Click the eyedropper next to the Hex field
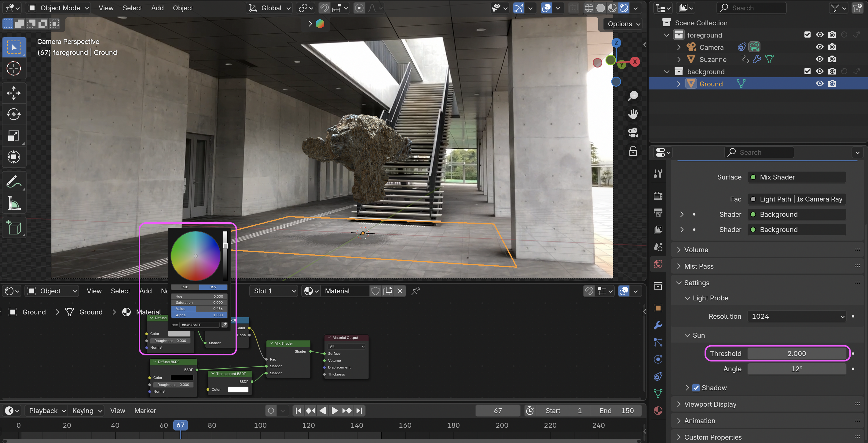868x443 pixels. [x=224, y=325]
